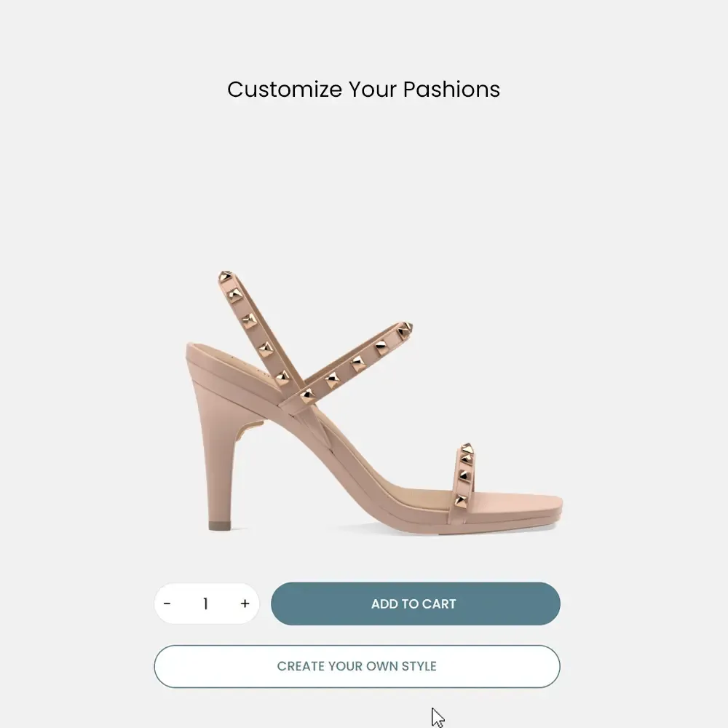
Task: Click the top stud on the toe strap
Action: (x=467, y=448)
